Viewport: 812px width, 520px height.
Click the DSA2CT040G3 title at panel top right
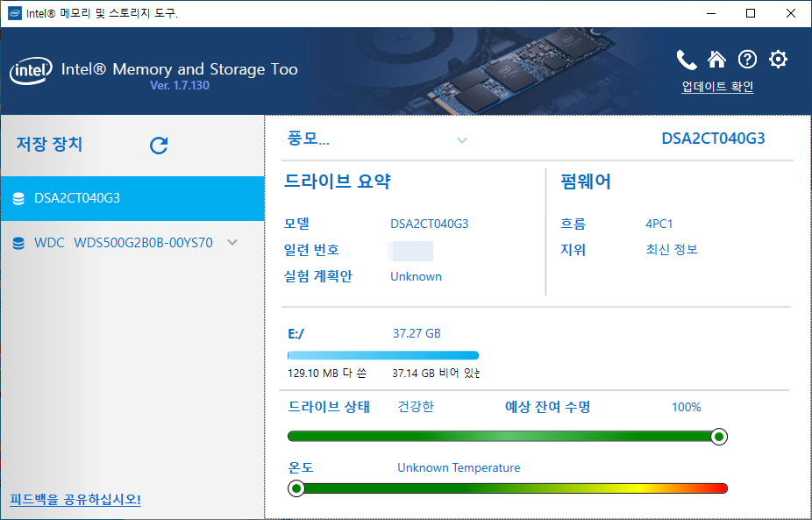pyautogui.click(x=713, y=139)
